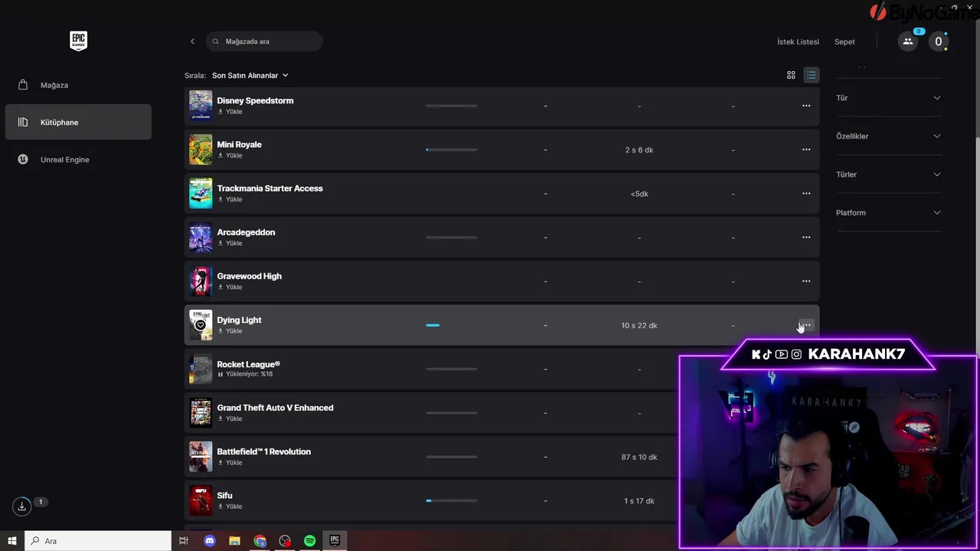Install Dying Light via Yükle

point(230,331)
